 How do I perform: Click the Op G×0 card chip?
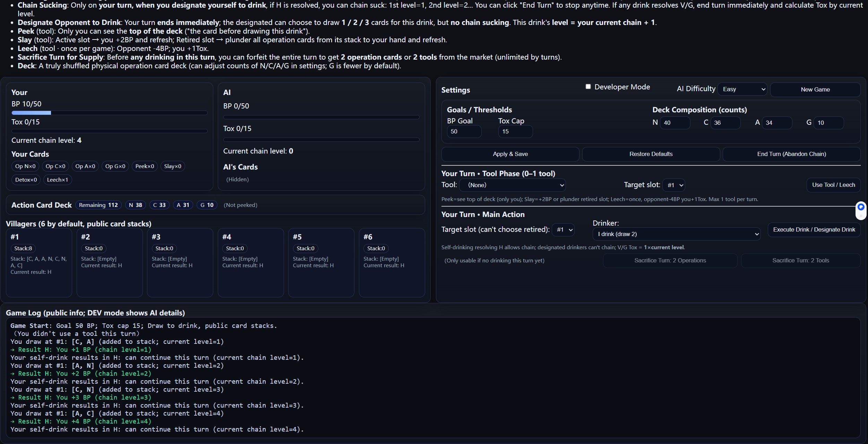pyautogui.click(x=115, y=166)
